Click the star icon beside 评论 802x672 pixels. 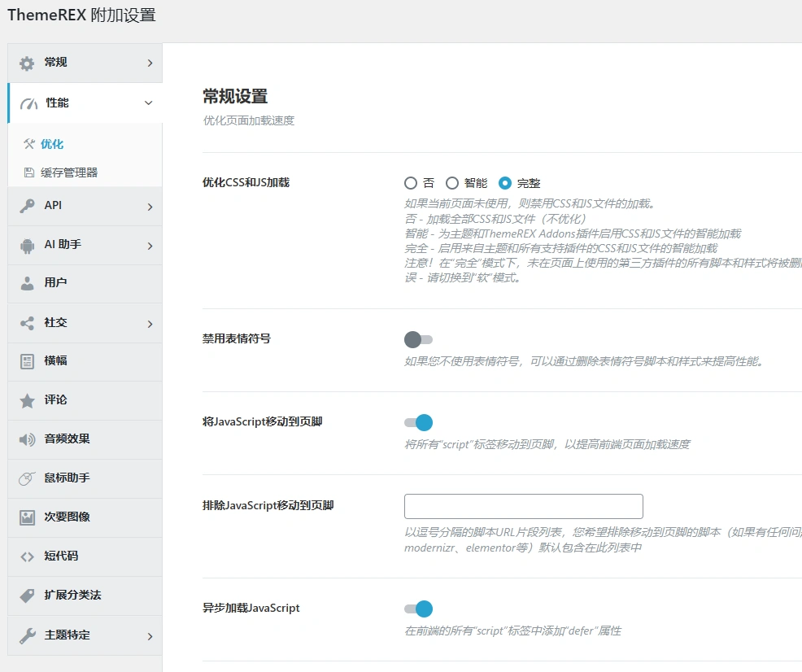26,400
